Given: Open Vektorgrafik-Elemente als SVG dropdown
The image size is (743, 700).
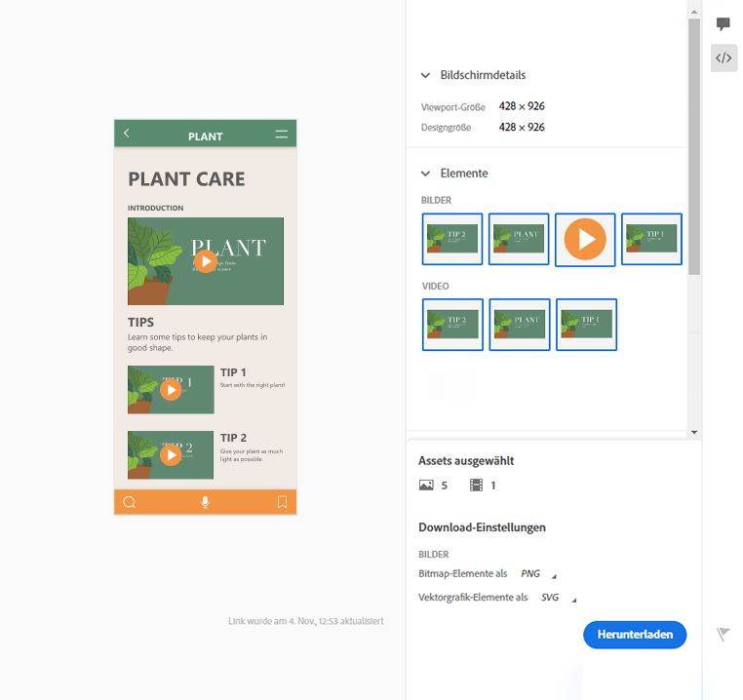Looking at the screenshot, I should coord(559,598).
